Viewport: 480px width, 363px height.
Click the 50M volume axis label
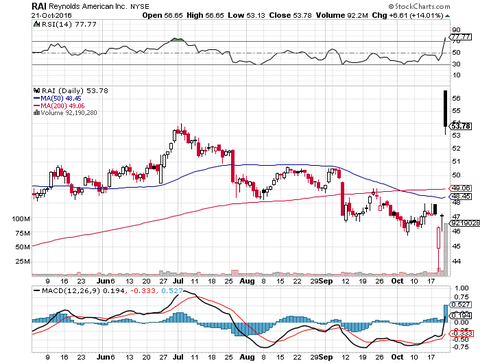[23, 247]
